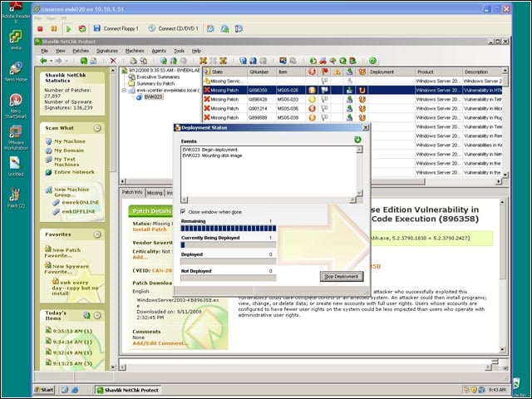Click the Severity column header icon
Image resolution: width=532 pixels, height=399 pixels.
[312, 72]
